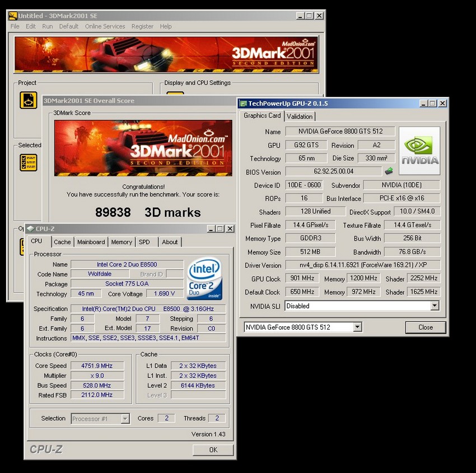
Task: Switch to CPU-Z Mainboard tab
Action: 91,242
